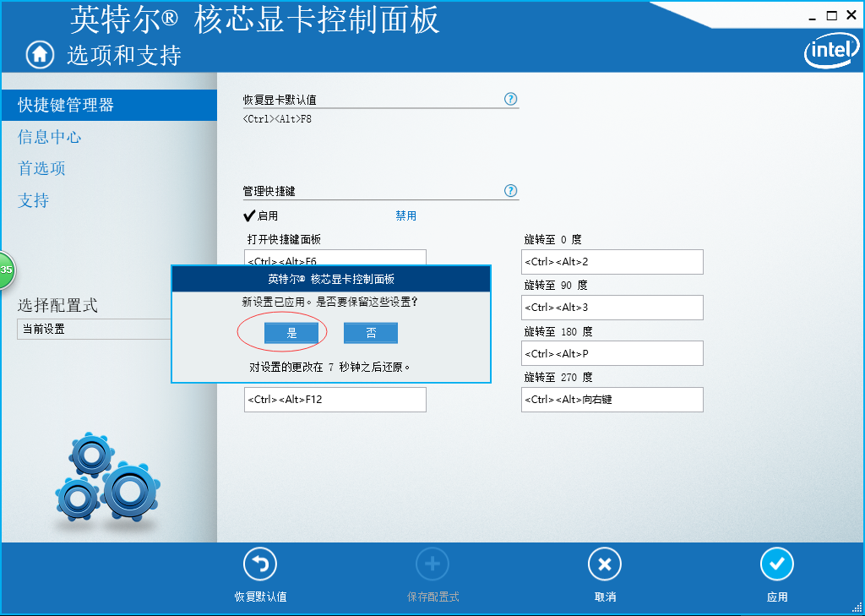Image resolution: width=865 pixels, height=616 pixels.
Task: Click the <Ctrl><Alt>F8 shortcut text
Action: click(x=277, y=118)
